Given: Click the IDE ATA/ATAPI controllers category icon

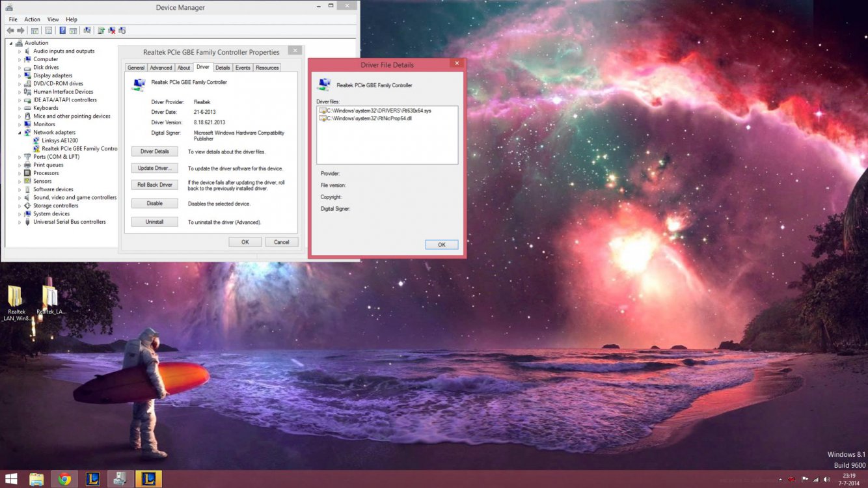Looking at the screenshot, I should (27, 100).
